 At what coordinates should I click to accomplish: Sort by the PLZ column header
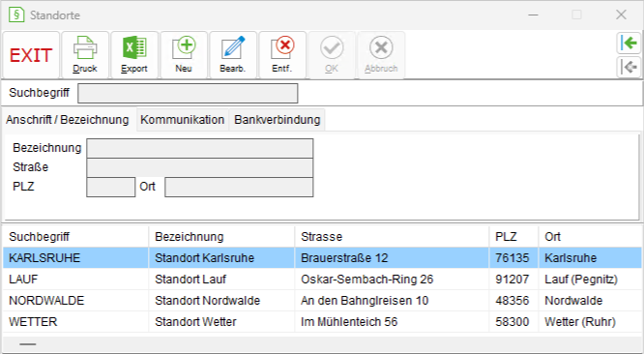pos(513,237)
